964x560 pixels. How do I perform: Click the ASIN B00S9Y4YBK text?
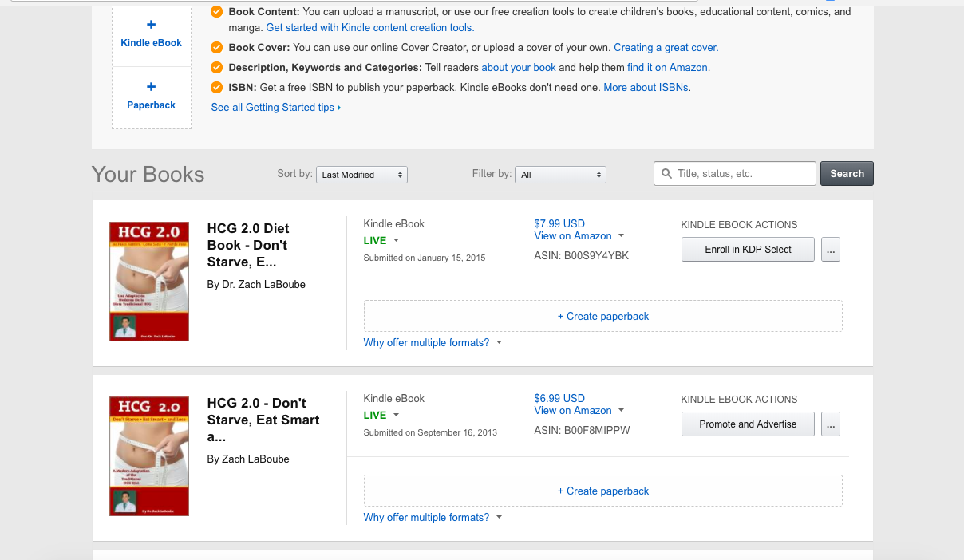(582, 255)
